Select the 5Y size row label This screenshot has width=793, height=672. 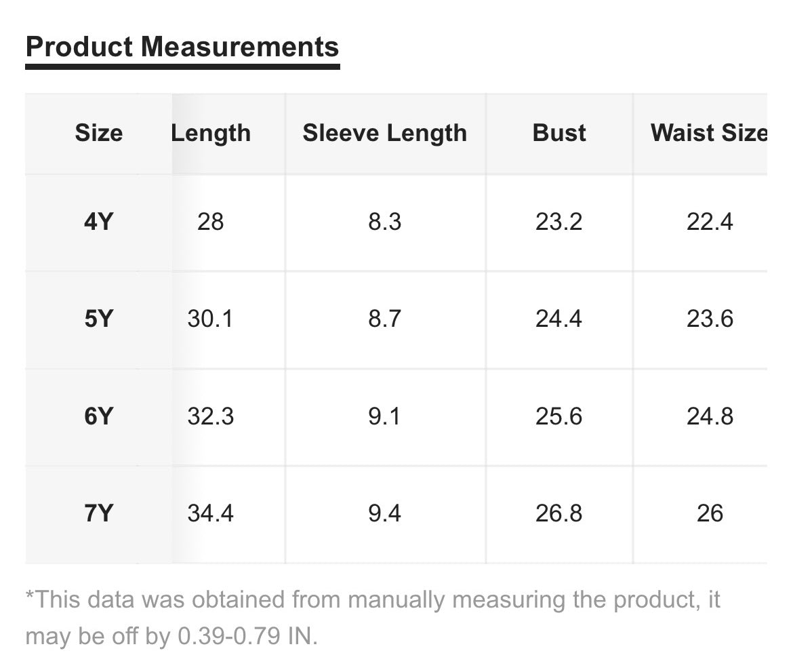pos(99,319)
